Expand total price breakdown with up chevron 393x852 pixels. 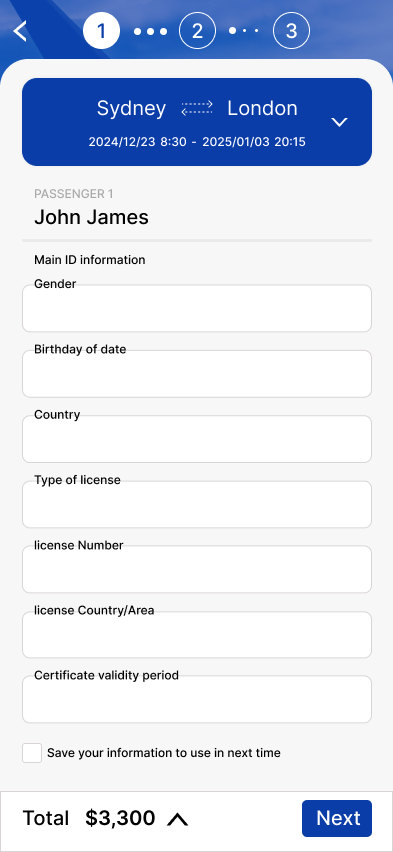pos(177,819)
